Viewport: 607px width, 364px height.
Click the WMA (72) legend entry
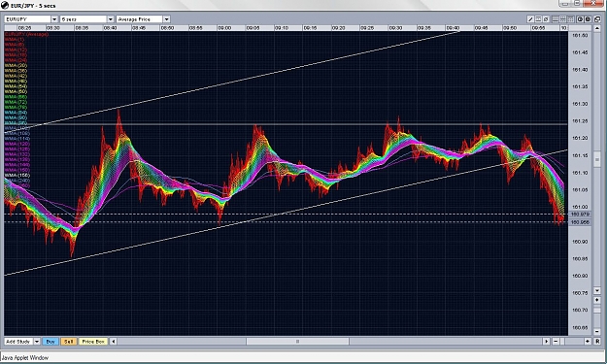16,102
